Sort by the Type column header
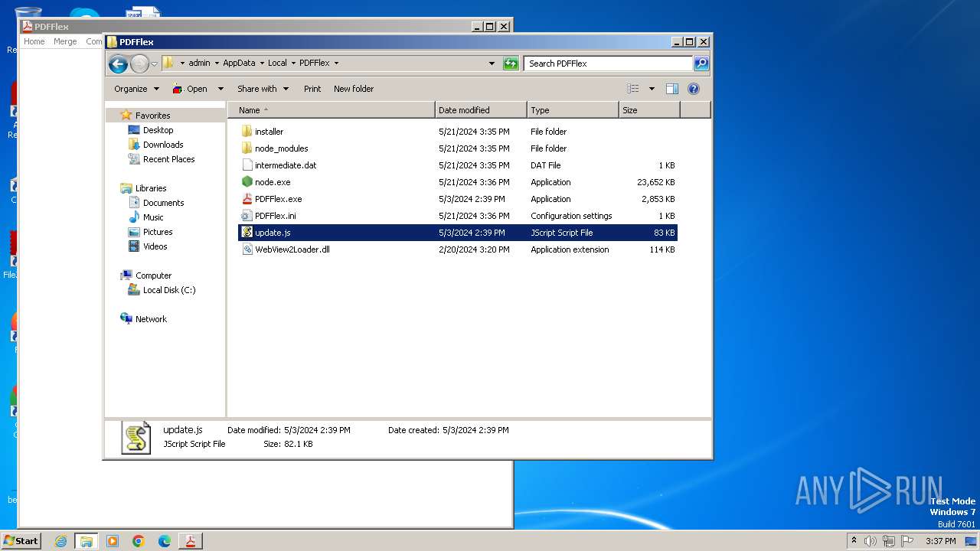Screen dimensions: 980x551 click(x=573, y=110)
